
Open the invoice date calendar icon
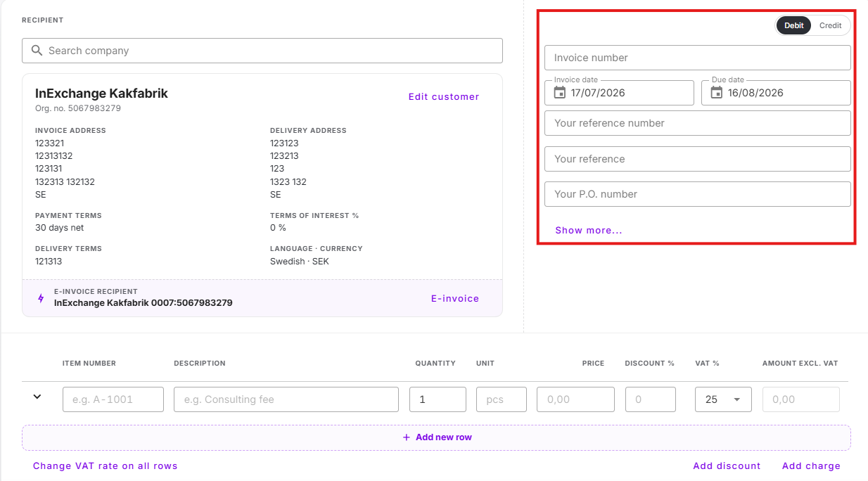point(560,93)
